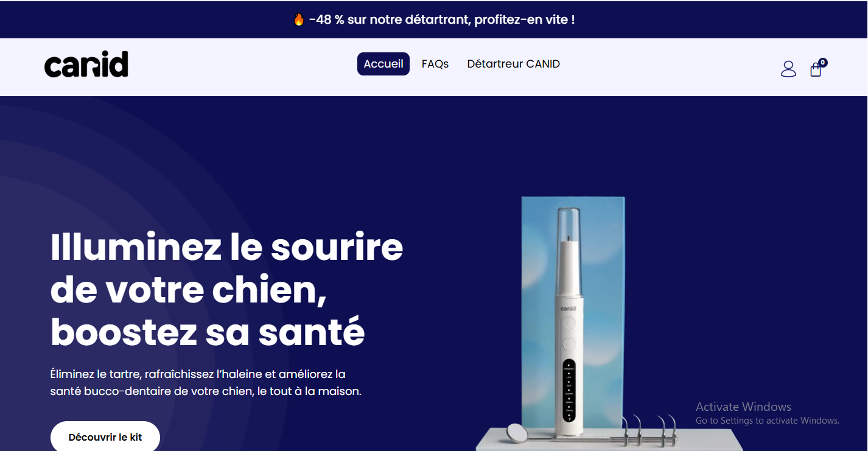Click the metal scaler tips beside device

[648, 430]
